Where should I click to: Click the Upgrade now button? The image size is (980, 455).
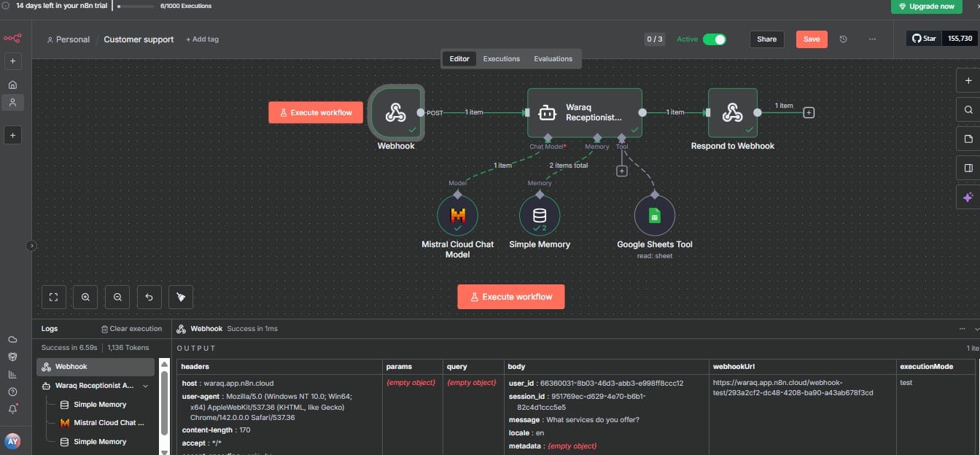[x=927, y=6]
